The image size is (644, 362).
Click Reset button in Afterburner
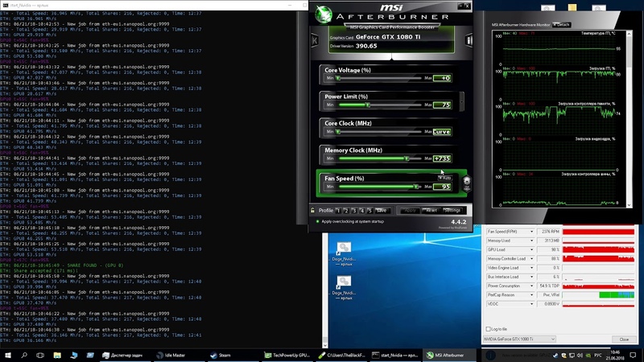click(x=431, y=211)
